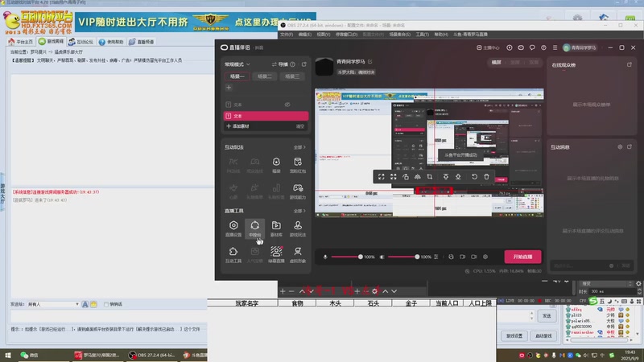Set the microphone volume slider
The image size is (644, 362).
(347, 257)
